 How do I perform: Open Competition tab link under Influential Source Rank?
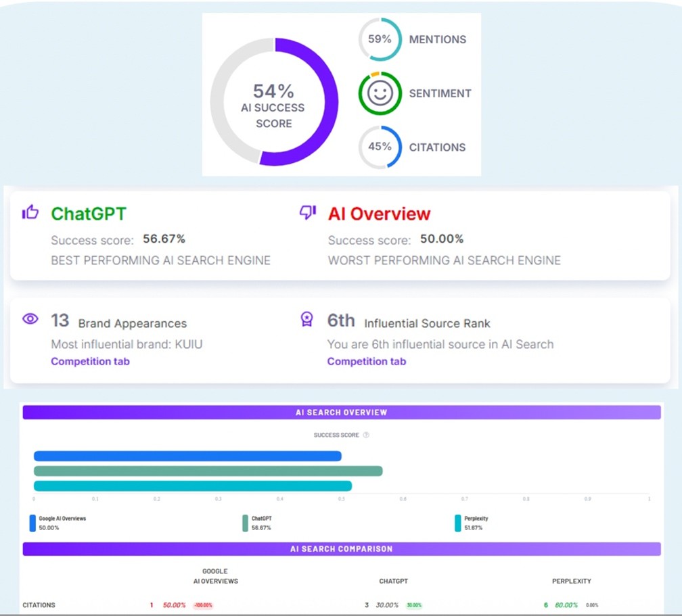(367, 361)
